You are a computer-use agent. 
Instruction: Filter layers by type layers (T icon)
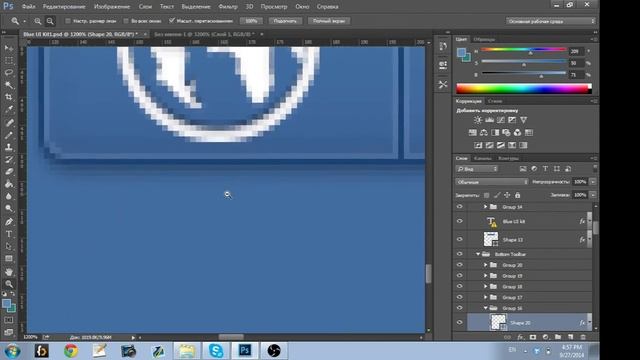[545, 169]
